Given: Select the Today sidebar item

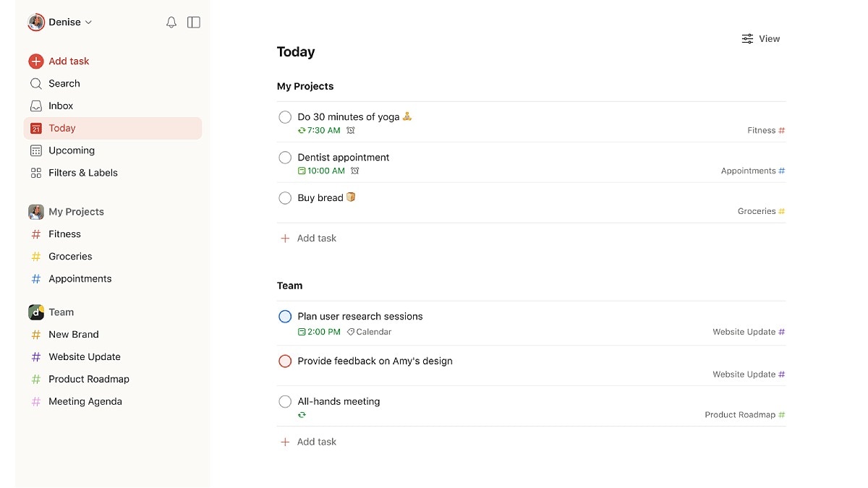Looking at the screenshot, I should tap(62, 128).
